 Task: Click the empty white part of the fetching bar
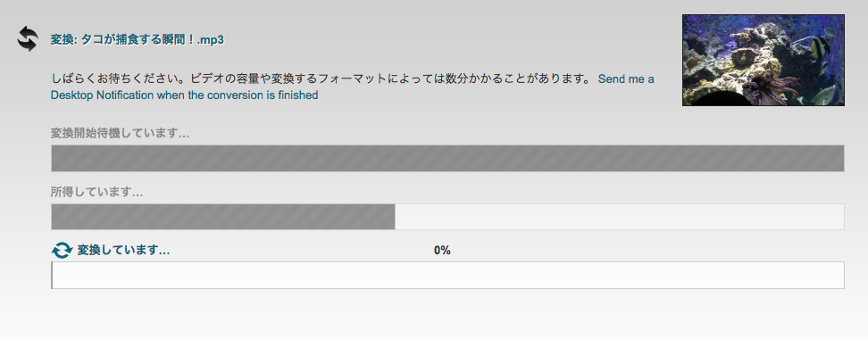click(x=620, y=217)
